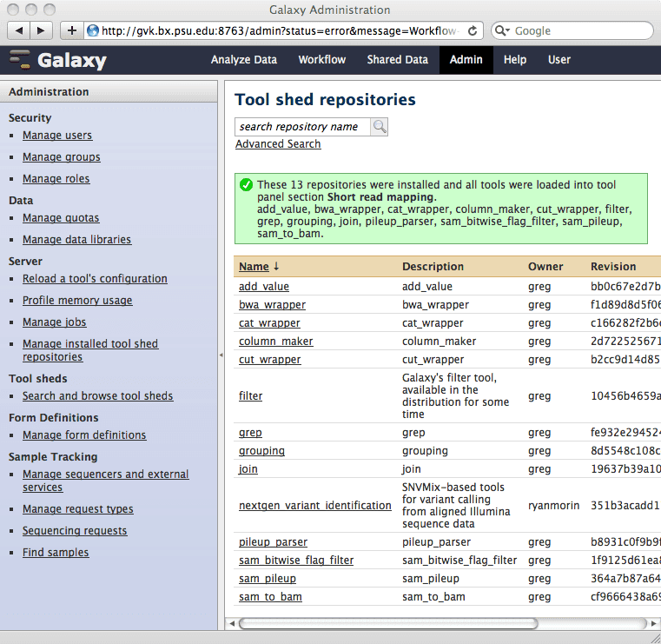Open the Shared Data menu
This screenshot has height=644, width=661.
[x=397, y=60]
